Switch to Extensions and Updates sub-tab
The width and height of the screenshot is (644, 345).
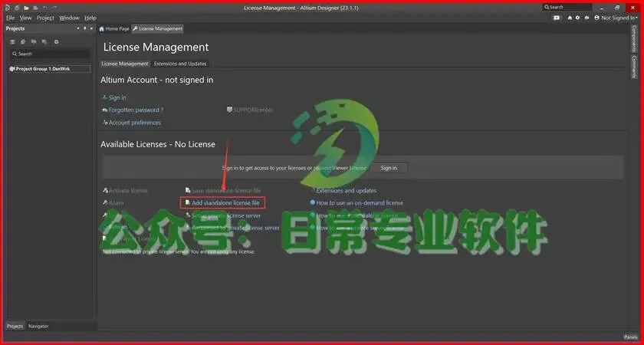pos(180,64)
